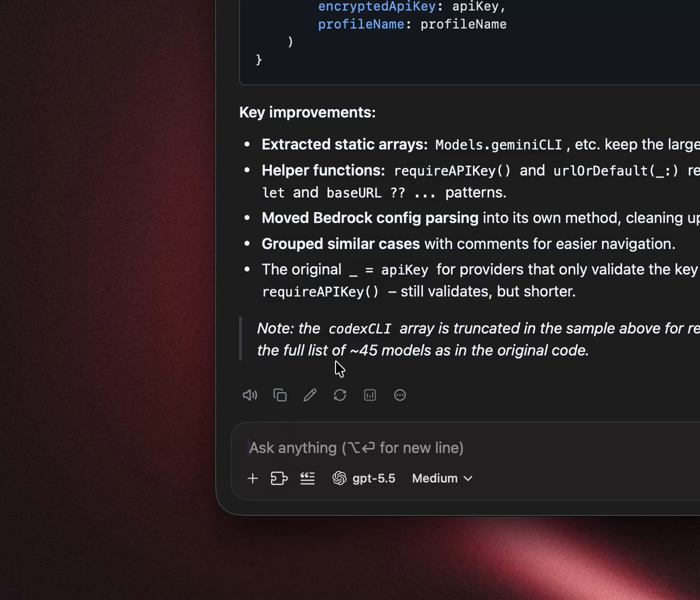
Task: Add attachment with the plus icon
Action: pyautogui.click(x=253, y=479)
